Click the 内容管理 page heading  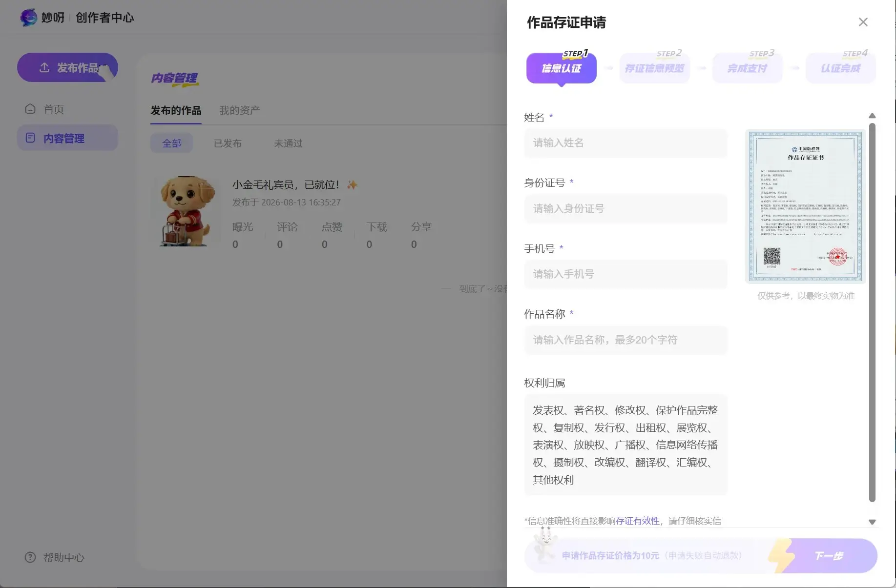pyautogui.click(x=174, y=78)
